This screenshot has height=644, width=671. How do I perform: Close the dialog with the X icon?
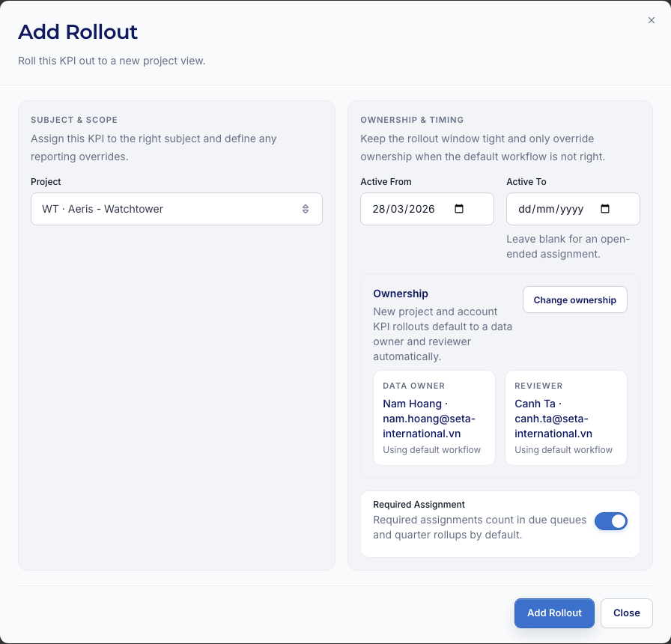(652, 20)
